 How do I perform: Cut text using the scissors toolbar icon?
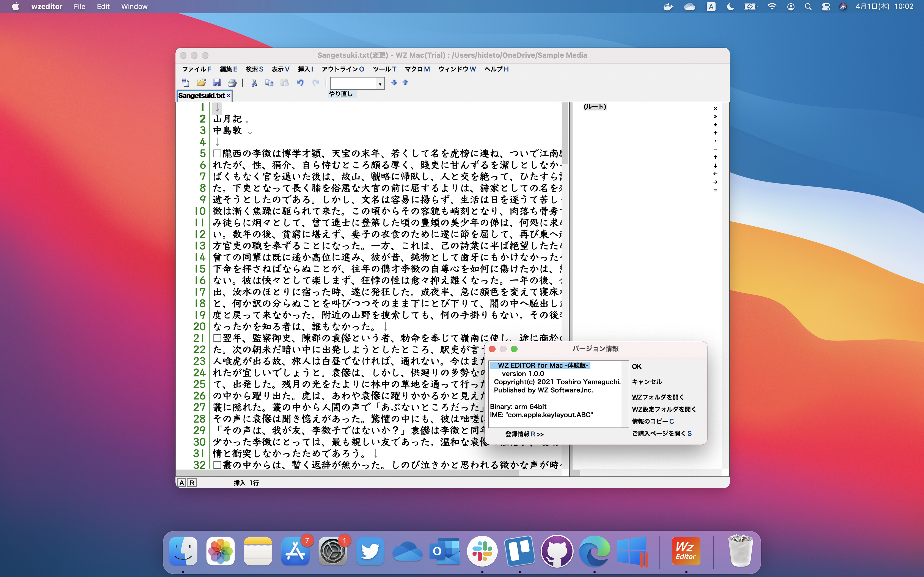pyautogui.click(x=254, y=82)
